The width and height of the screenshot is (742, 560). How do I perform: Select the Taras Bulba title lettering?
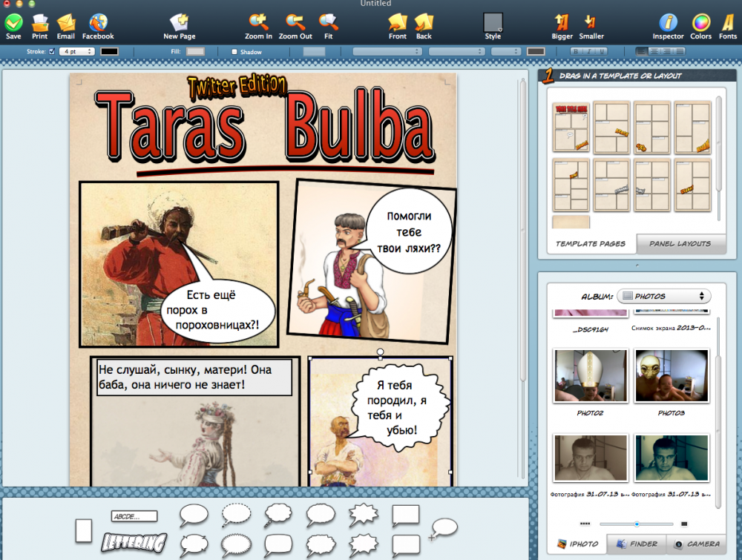pos(265,125)
